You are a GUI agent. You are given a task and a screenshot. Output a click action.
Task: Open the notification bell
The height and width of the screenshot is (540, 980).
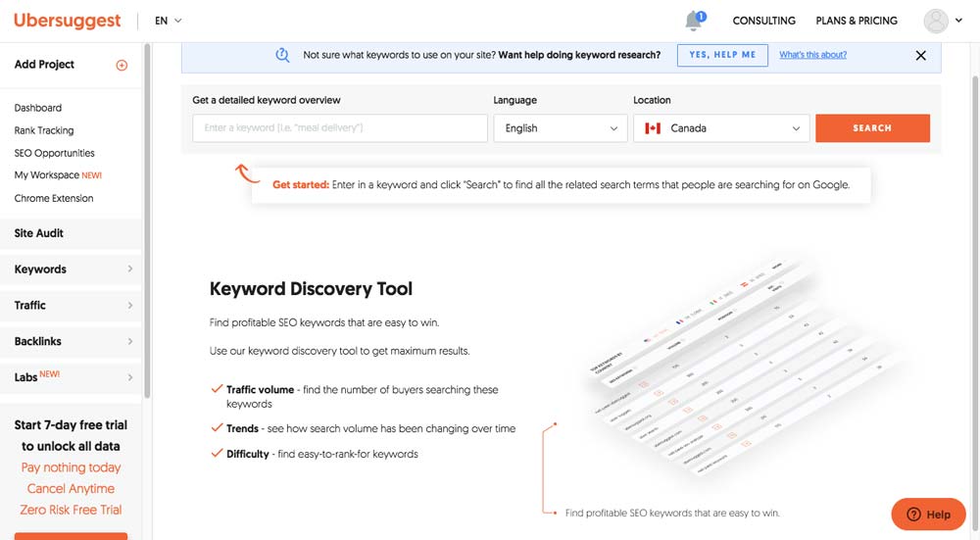click(x=695, y=21)
